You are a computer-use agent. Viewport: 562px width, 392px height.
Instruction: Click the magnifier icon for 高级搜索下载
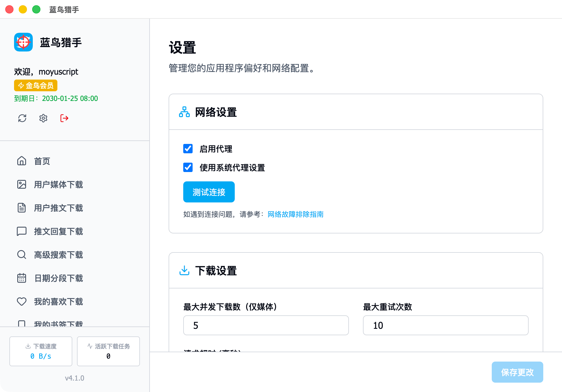click(22, 255)
